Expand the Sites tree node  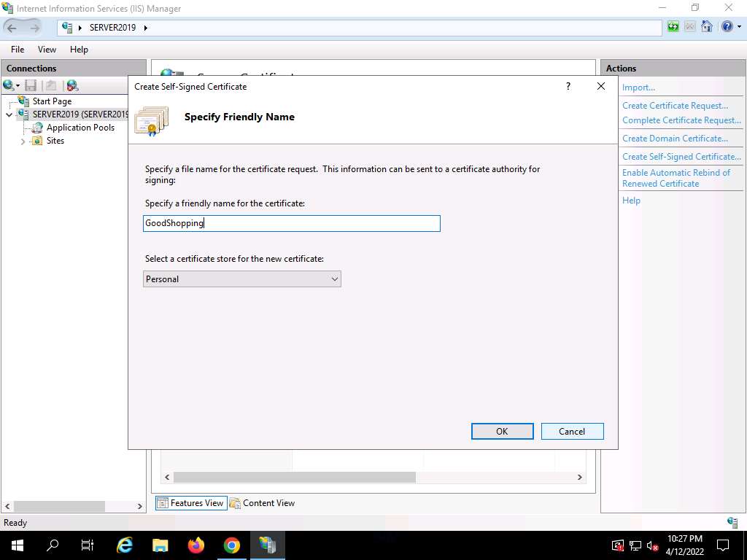coord(23,141)
